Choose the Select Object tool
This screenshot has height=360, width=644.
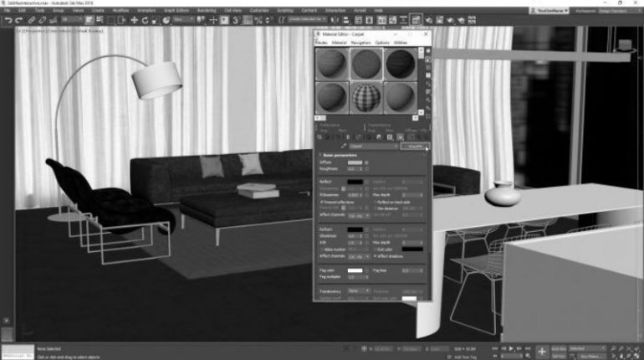tap(89, 20)
